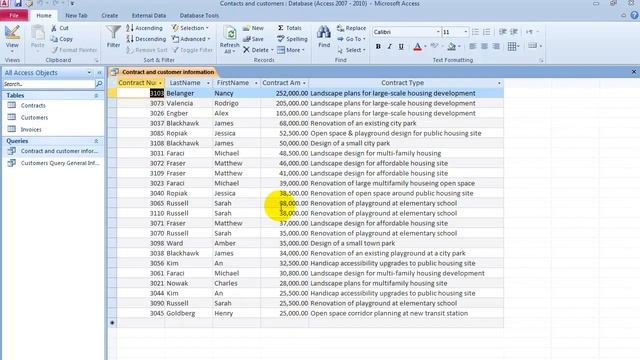Open the Customers table
The image size is (640, 360).
34,118
